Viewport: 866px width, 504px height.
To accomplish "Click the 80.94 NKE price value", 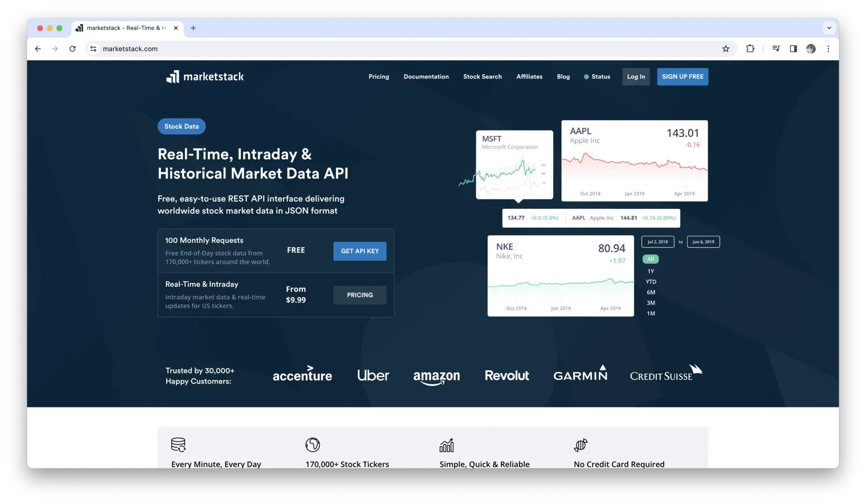I will coord(611,248).
